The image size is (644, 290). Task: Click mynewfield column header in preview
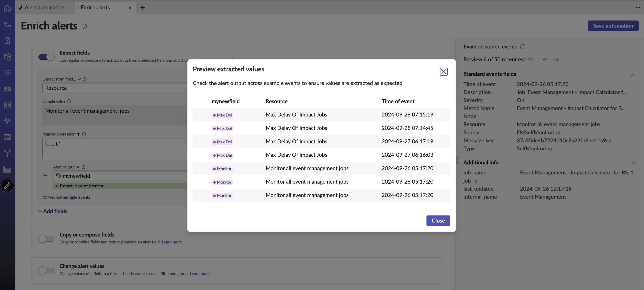point(226,101)
